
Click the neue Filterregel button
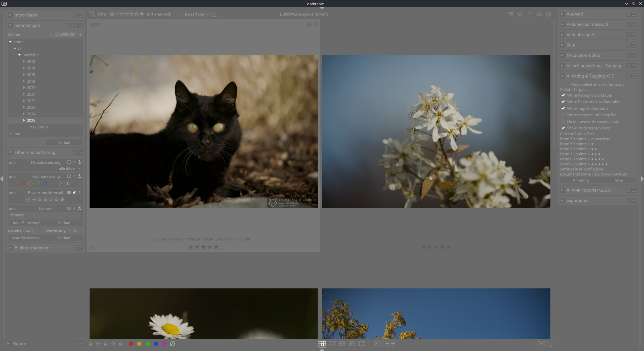26,223
